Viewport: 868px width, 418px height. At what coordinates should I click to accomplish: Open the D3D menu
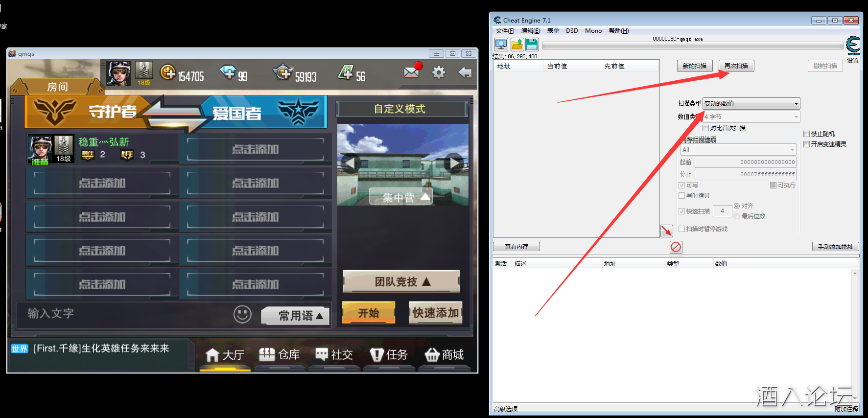[x=572, y=31]
